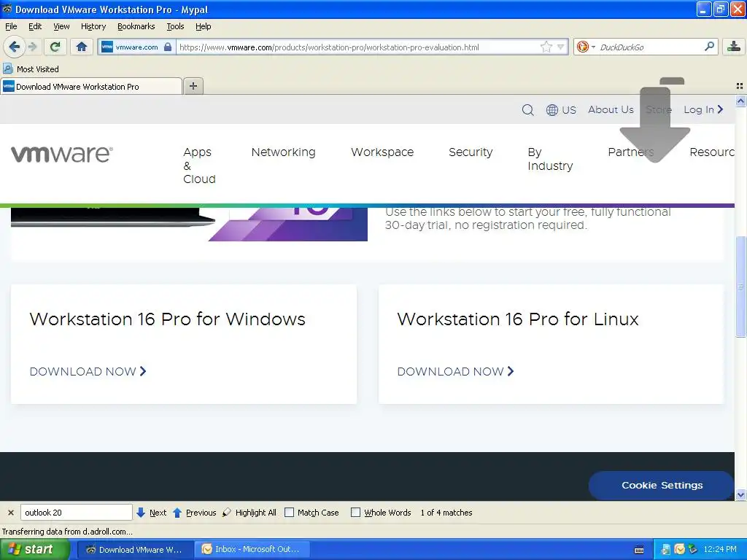Screen dimensions: 747x560
Task: Download Now for Workstation 16 Pro Linux
Action: click(455, 371)
